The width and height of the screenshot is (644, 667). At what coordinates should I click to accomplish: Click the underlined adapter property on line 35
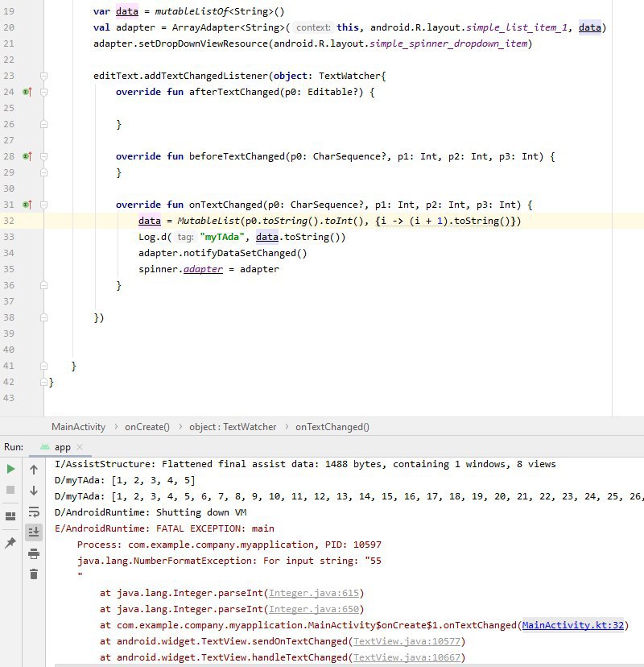click(203, 269)
